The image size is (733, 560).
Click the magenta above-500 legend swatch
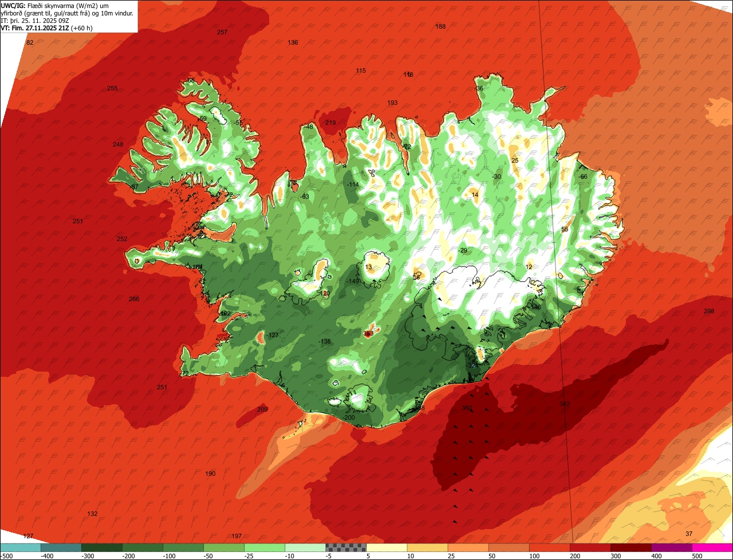pyautogui.click(x=712, y=547)
